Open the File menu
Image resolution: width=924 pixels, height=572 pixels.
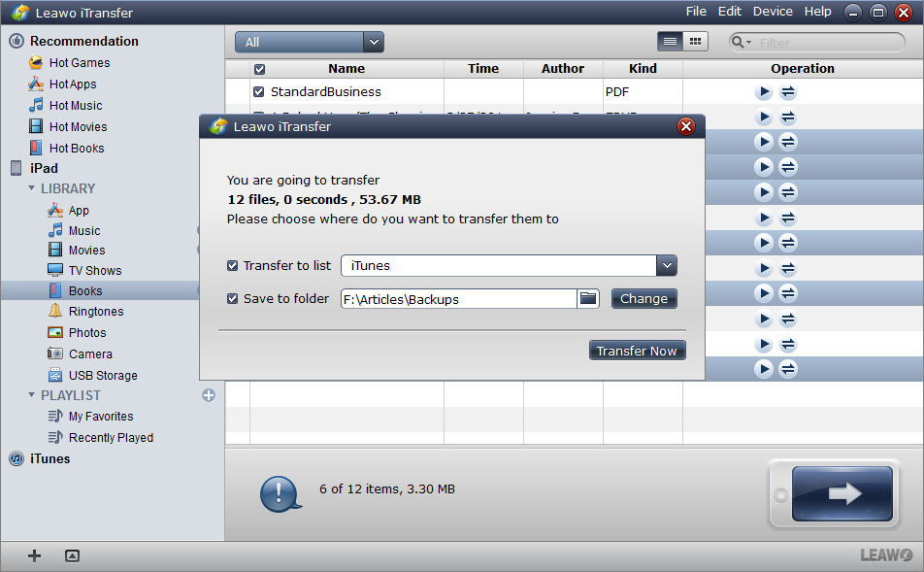point(696,12)
